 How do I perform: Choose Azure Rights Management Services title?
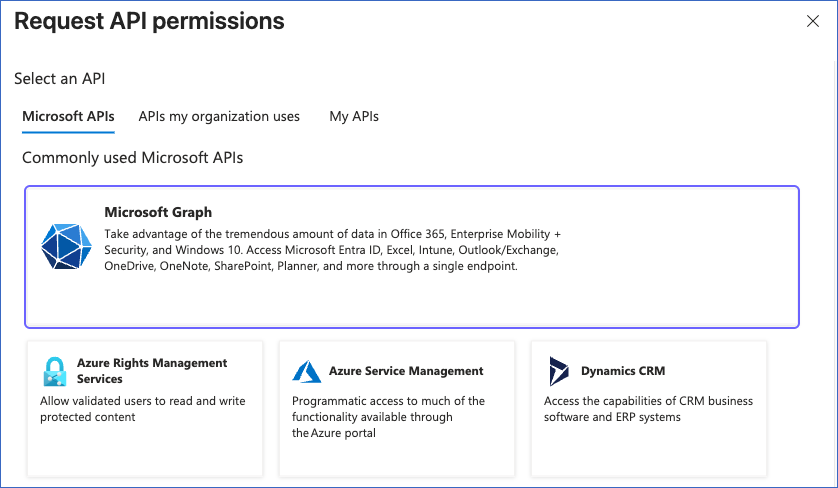[152, 370]
